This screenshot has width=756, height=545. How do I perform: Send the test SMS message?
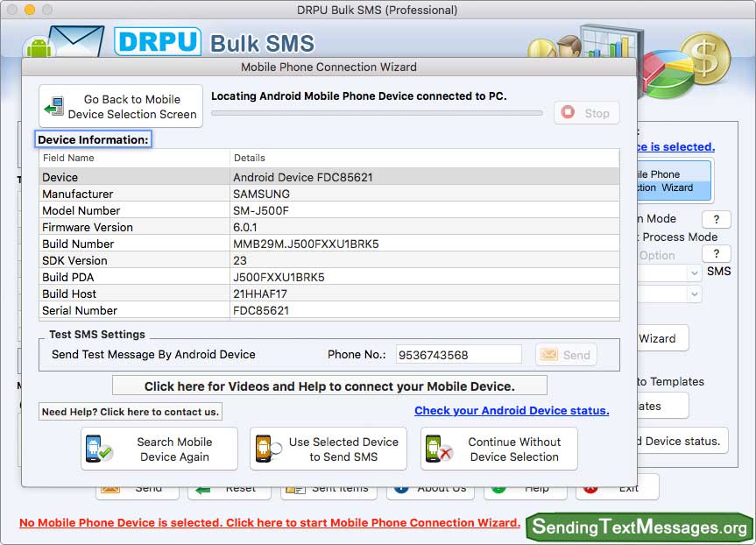tap(566, 355)
